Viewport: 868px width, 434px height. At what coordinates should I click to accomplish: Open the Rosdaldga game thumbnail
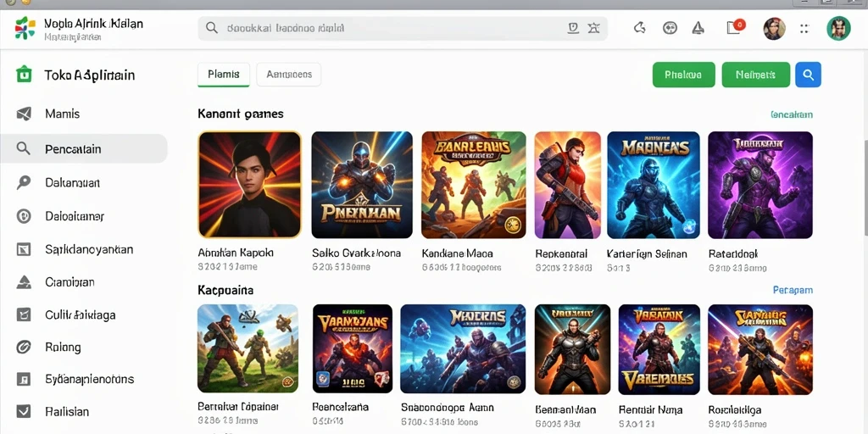pos(760,348)
